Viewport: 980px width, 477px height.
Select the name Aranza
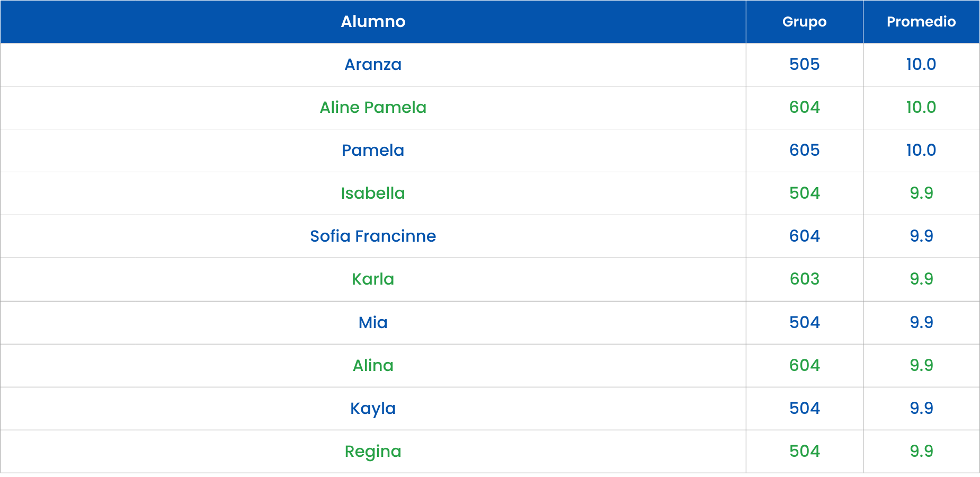pos(373,65)
